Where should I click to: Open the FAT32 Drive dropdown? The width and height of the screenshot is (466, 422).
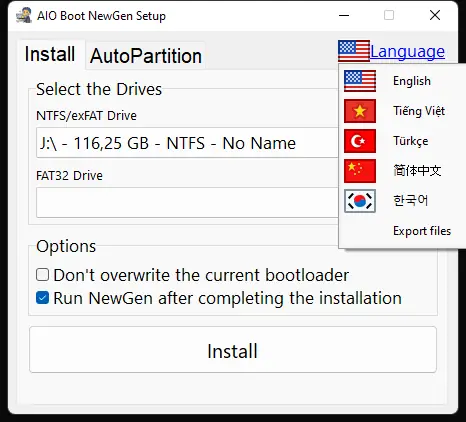(187, 202)
